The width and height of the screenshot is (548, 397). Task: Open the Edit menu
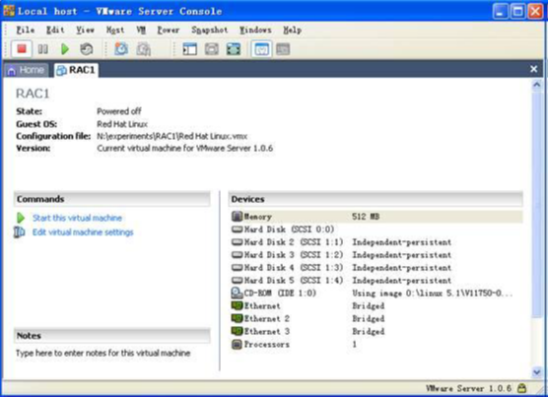tap(55, 30)
